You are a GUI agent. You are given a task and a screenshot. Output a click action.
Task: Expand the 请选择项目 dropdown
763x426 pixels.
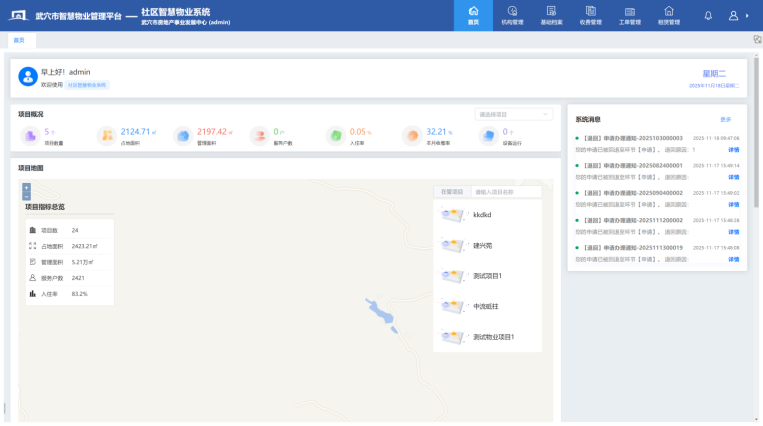(x=513, y=114)
